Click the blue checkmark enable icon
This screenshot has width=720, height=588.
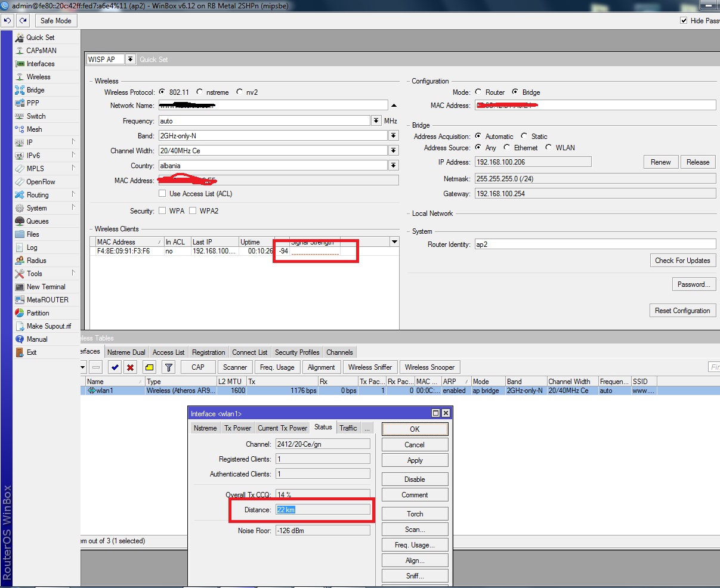click(115, 367)
